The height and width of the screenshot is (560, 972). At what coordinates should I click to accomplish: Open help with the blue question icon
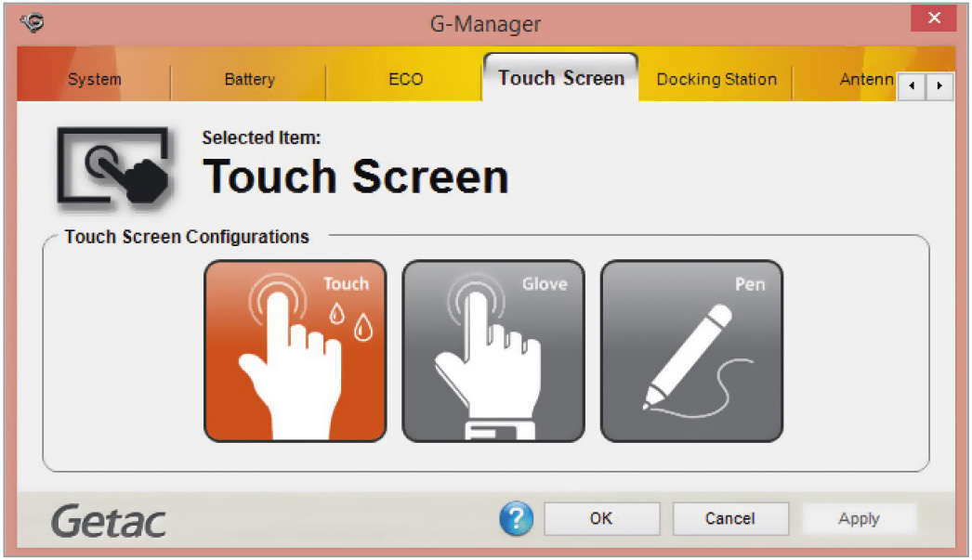click(516, 518)
